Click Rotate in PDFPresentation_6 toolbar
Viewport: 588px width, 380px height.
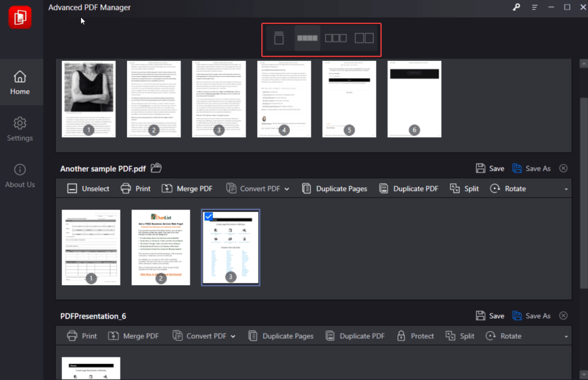point(503,336)
